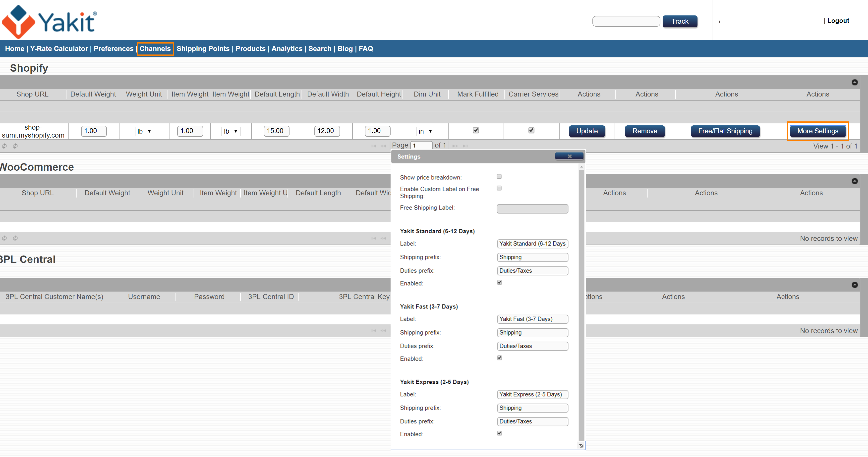The image size is (868, 457).
Task: Uncheck Enabled for Yakit Express (2-5 Days)
Action: point(499,433)
